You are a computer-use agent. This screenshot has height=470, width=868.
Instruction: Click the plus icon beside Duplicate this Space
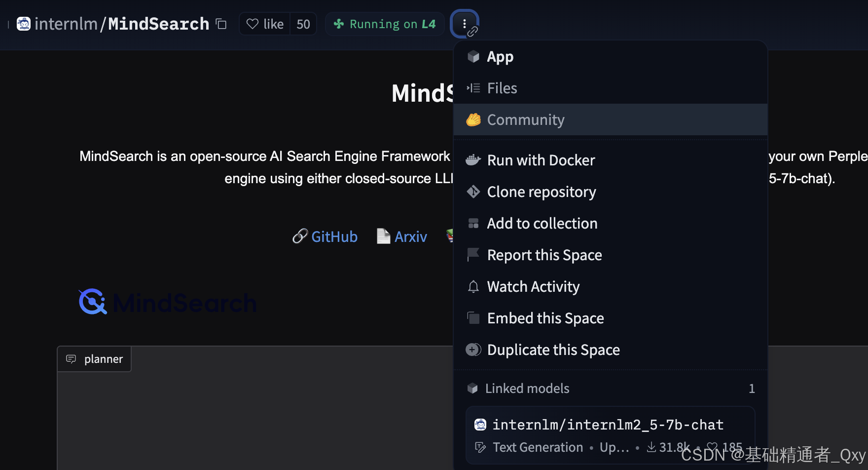tap(473, 350)
